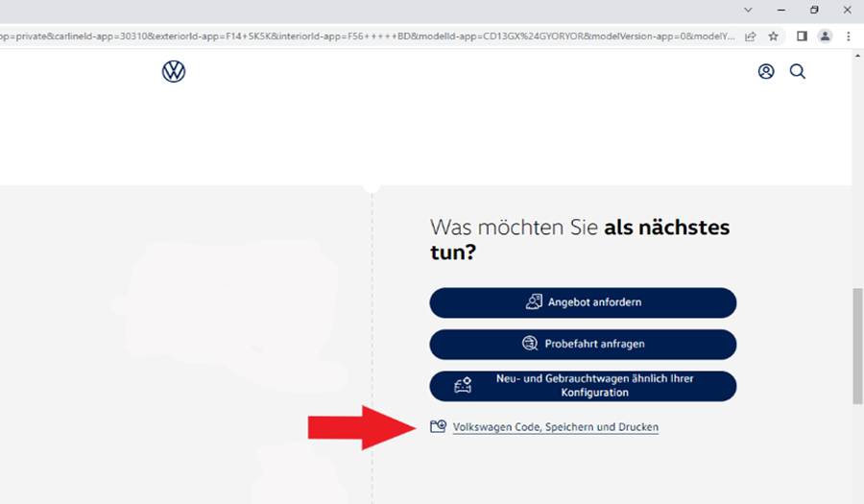The width and height of the screenshot is (864, 504).
Task: Click the vertical scrollbar thumb
Action: coord(858,346)
